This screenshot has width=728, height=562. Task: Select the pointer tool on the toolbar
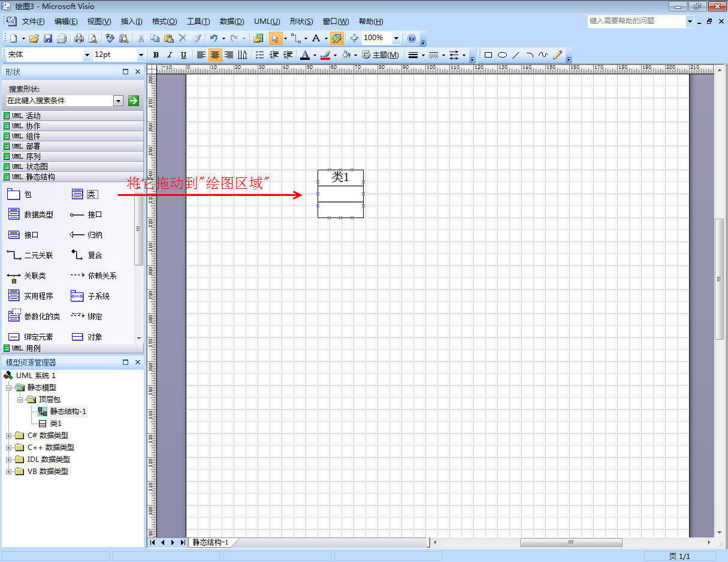(x=274, y=38)
